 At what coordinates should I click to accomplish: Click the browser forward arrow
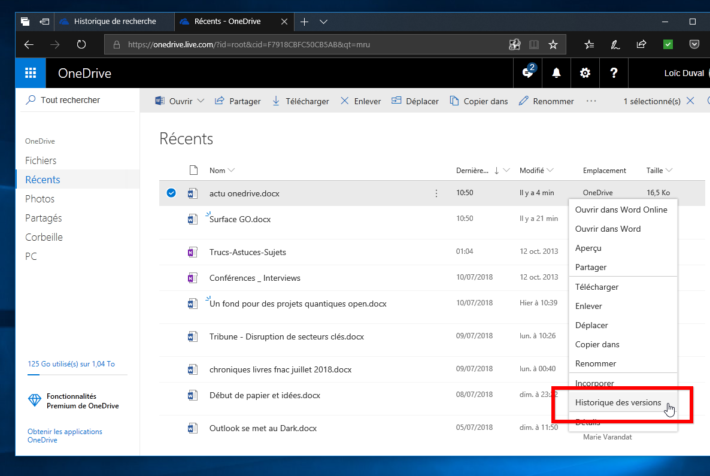tap(55, 44)
